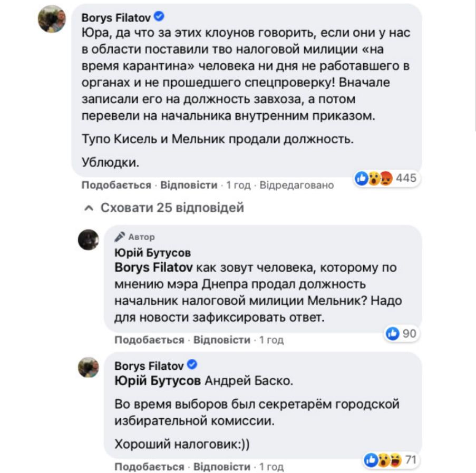The image size is (476, 473).
Task: Click verified badge on the bottom Borys Filatov reply
Action: (192, 364)
